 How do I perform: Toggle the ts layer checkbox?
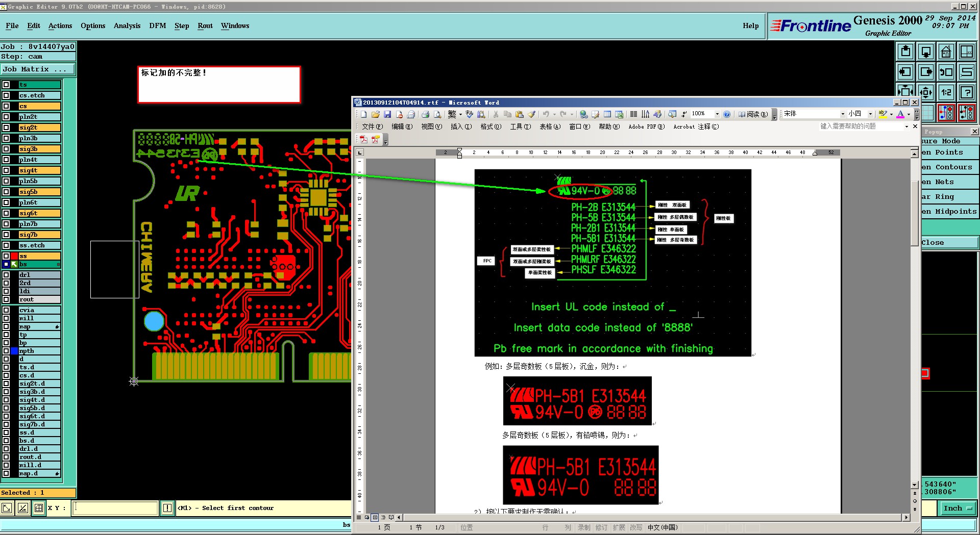[6, 85]
